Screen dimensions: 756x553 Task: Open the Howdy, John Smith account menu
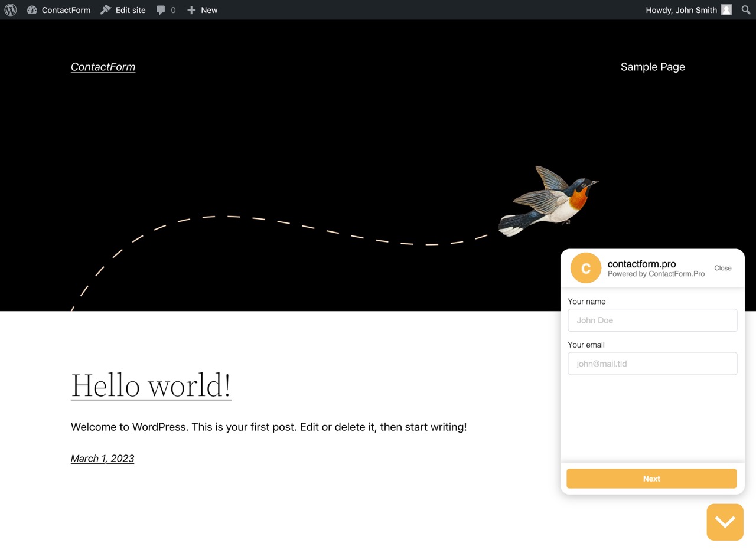(x=682, y=9)
